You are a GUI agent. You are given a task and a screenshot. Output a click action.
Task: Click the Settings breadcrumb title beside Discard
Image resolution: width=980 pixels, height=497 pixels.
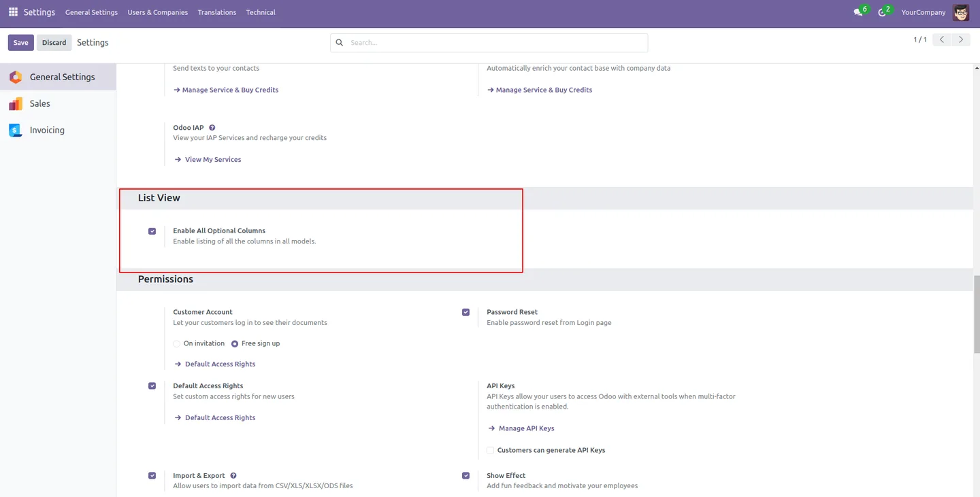(x=93, y=42)
